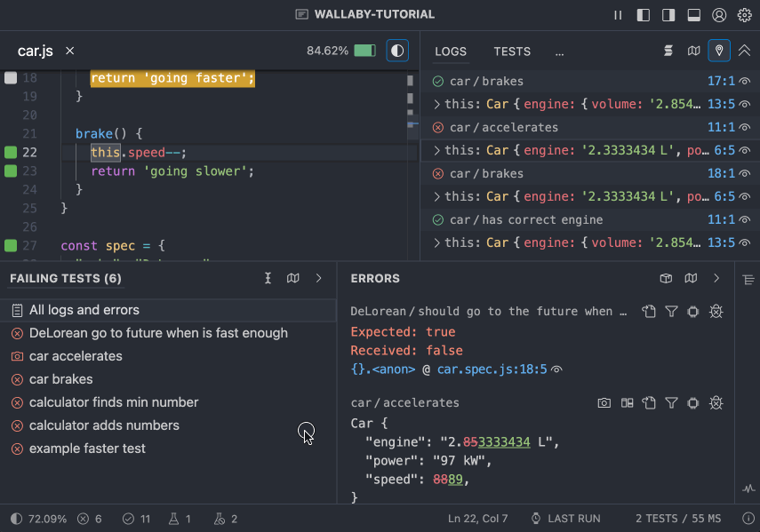The width and height of the screenshot is (760, 532).
Task: Close the car.js tab
Action: coord(70,51)
